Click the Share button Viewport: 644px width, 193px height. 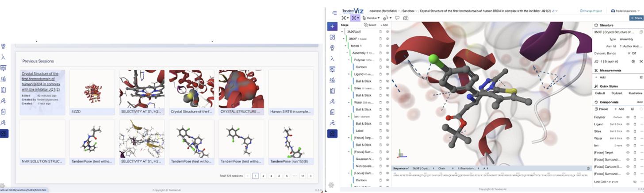coord(636,18)
